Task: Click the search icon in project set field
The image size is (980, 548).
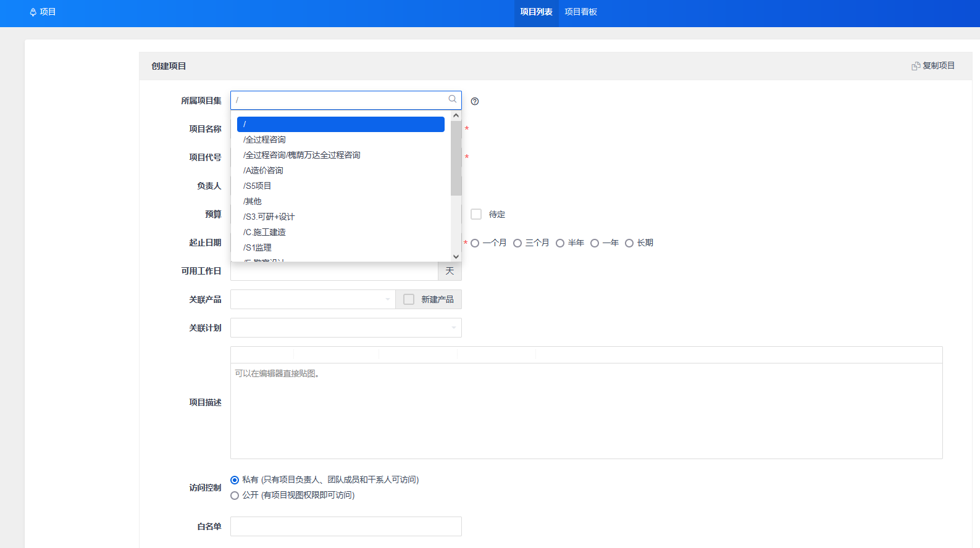Action: point(453,99)
